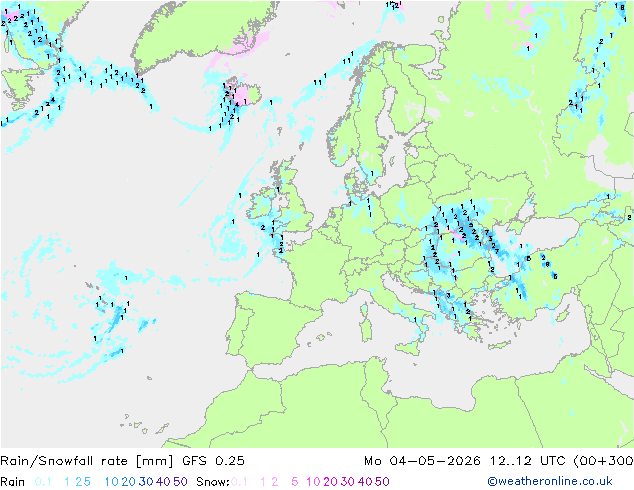Select the Rain 30 legend value

point(146,482)
